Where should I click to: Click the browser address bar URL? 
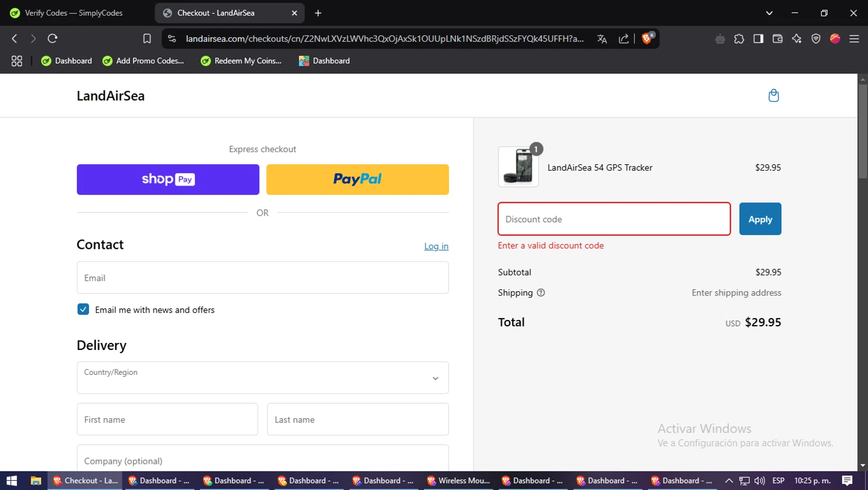[x=385, y=39]
